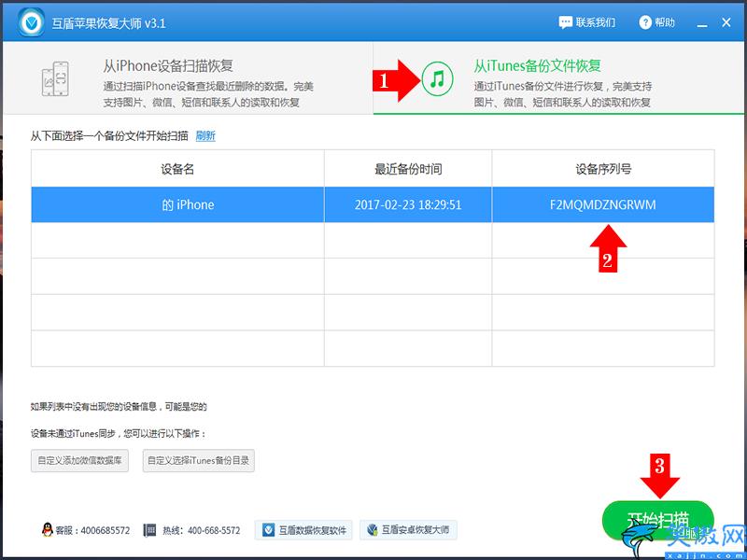
Task: Close the application window
Action: click(x=726, y=22)
